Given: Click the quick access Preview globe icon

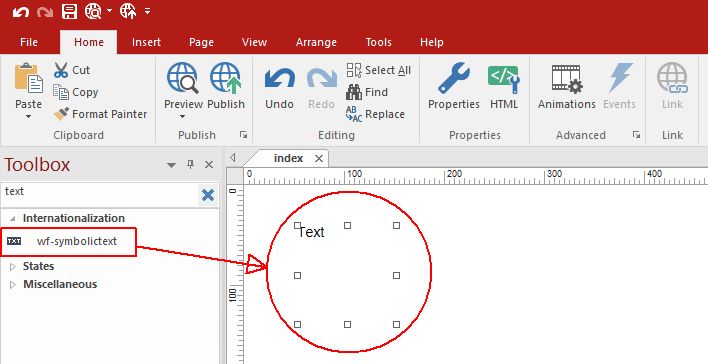Looking at the screenshot, I should coord(94,11).
